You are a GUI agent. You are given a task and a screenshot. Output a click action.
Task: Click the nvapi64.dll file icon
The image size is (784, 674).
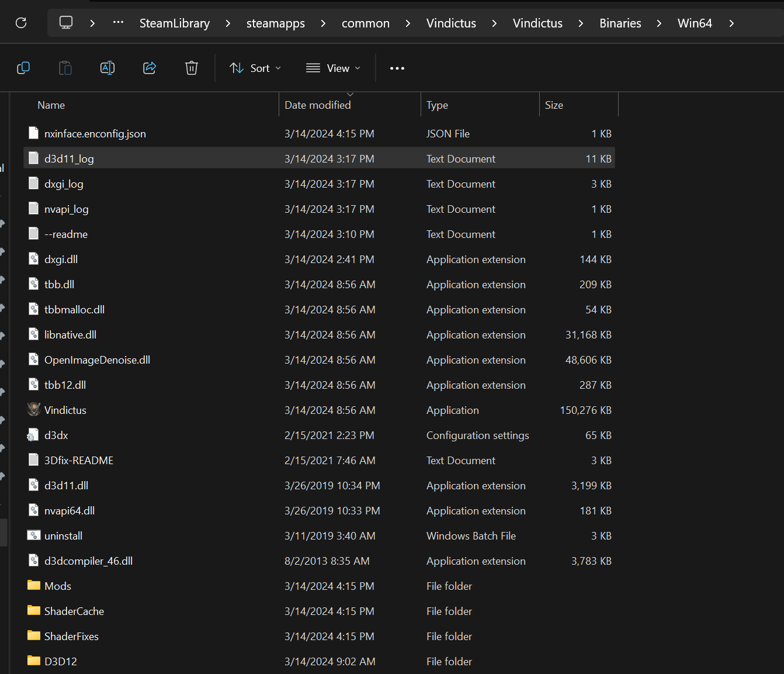coord(34,510)
